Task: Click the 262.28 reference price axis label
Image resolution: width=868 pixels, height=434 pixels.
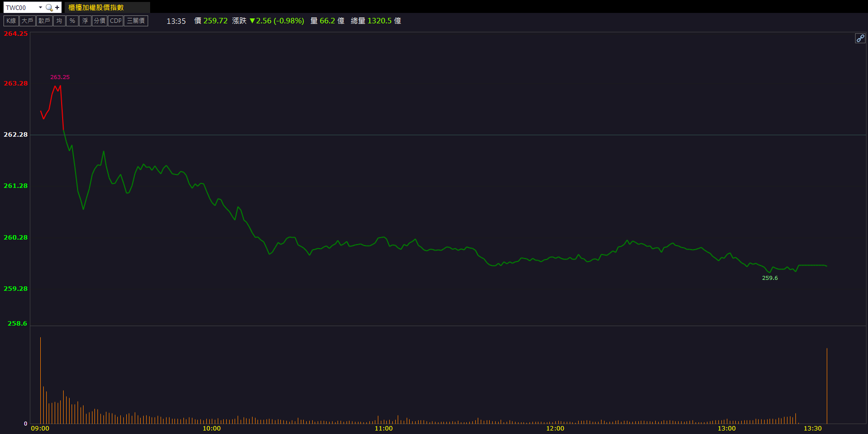Action: coord(16,135)
